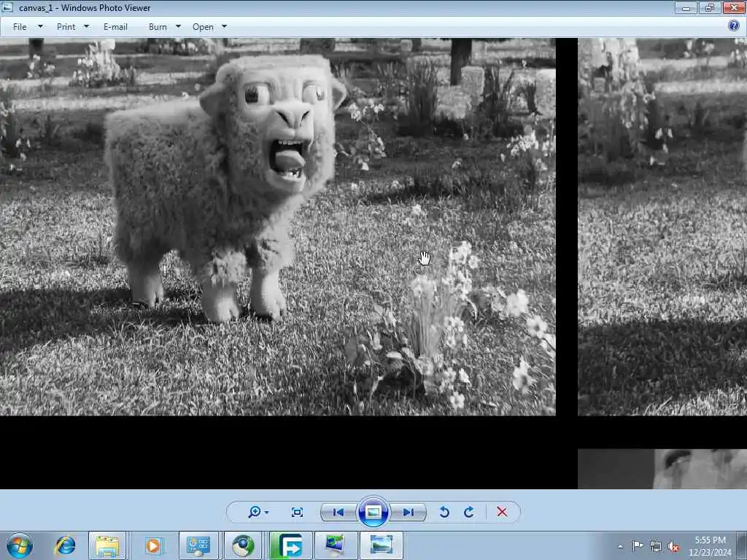Open Windows Media Player from taskbar

pos(153,545)
